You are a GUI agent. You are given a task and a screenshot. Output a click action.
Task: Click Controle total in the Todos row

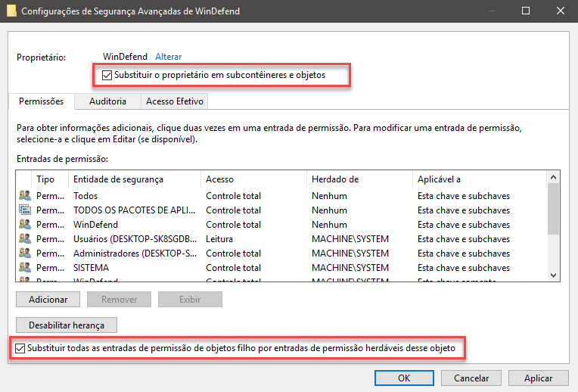pos(233,196)
